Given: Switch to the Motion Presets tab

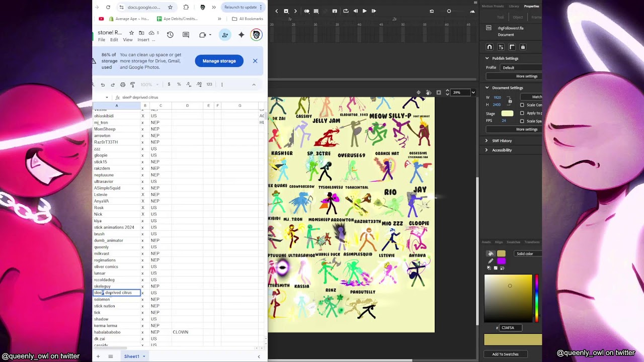Looking at the screenshot, I should point(493,6).
